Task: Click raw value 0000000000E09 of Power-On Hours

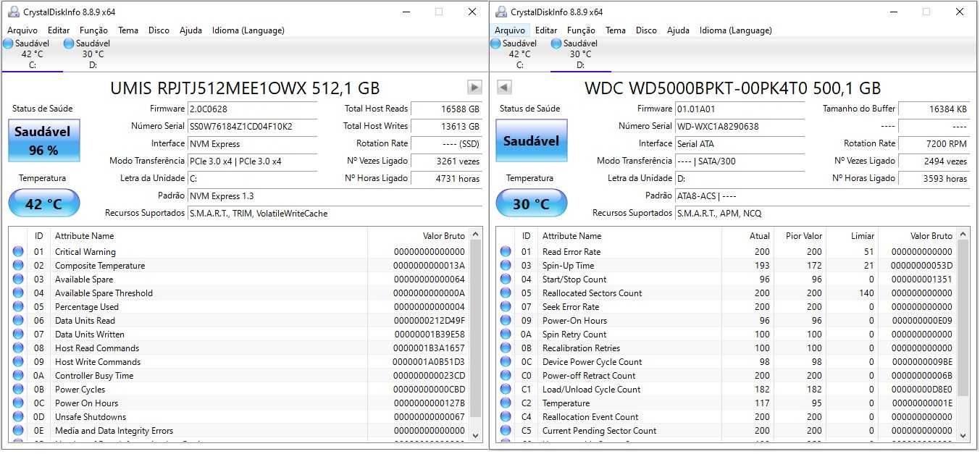Action: pyautogui.click(x=921, y=321)
